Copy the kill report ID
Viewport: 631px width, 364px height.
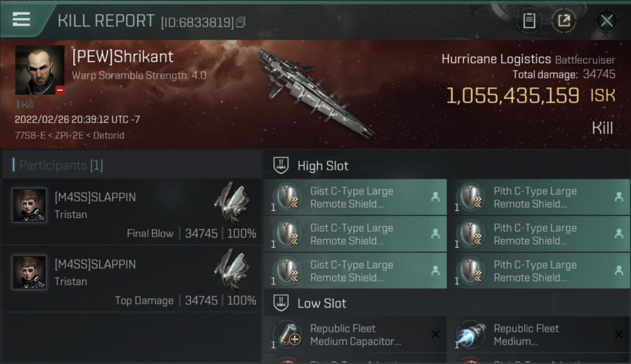point(241,22)
